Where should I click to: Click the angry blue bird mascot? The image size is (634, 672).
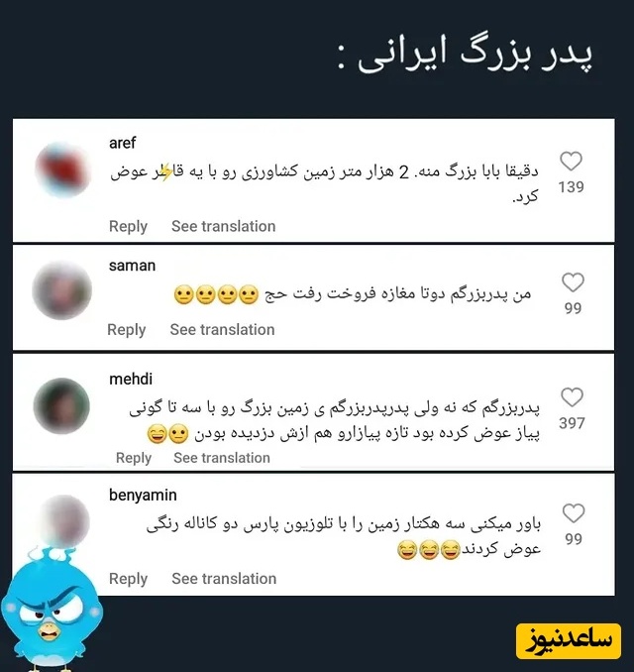click(51, 610)
